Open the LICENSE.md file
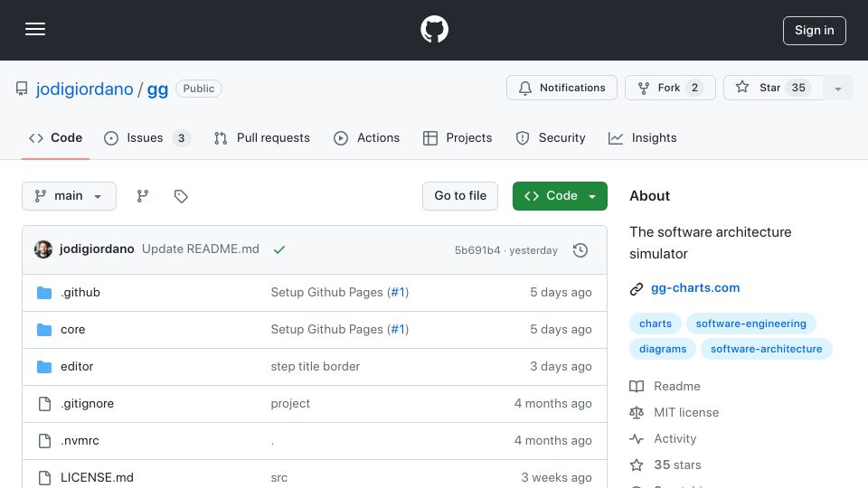The image size is (868, 488). coord(97,477)
